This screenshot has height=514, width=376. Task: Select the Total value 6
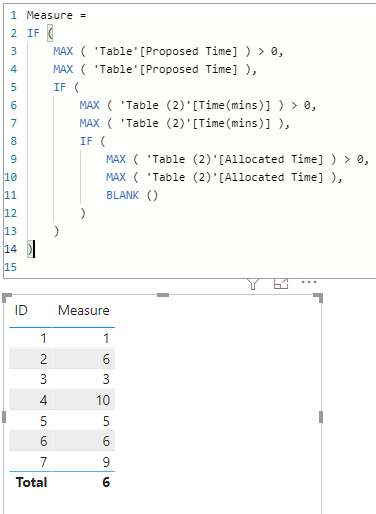tap(106, 482)
